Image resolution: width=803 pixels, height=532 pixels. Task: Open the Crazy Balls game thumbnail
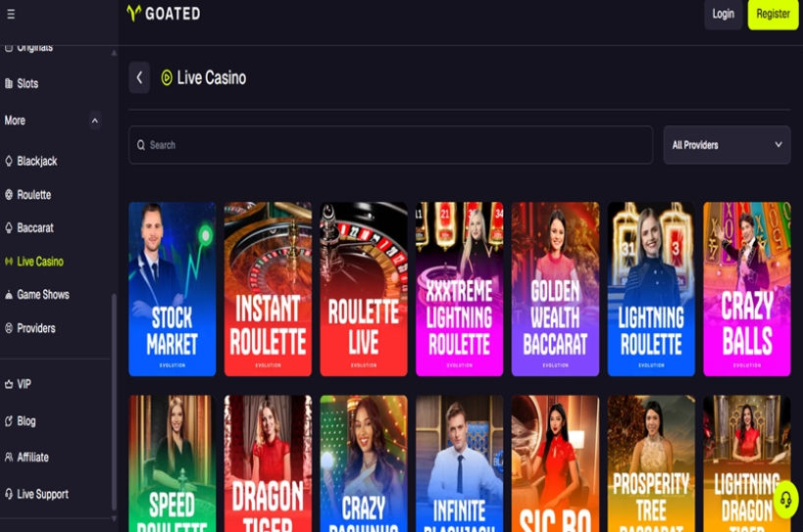point(747,289)
